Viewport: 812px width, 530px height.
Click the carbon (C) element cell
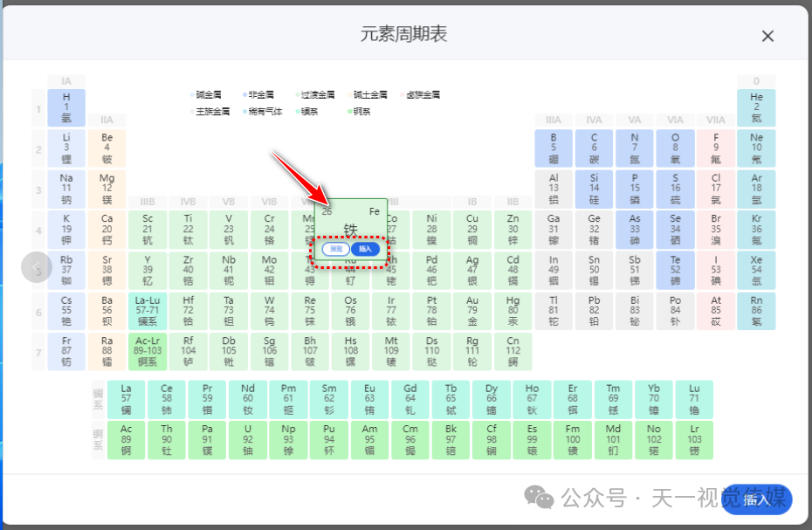[594, 148]
